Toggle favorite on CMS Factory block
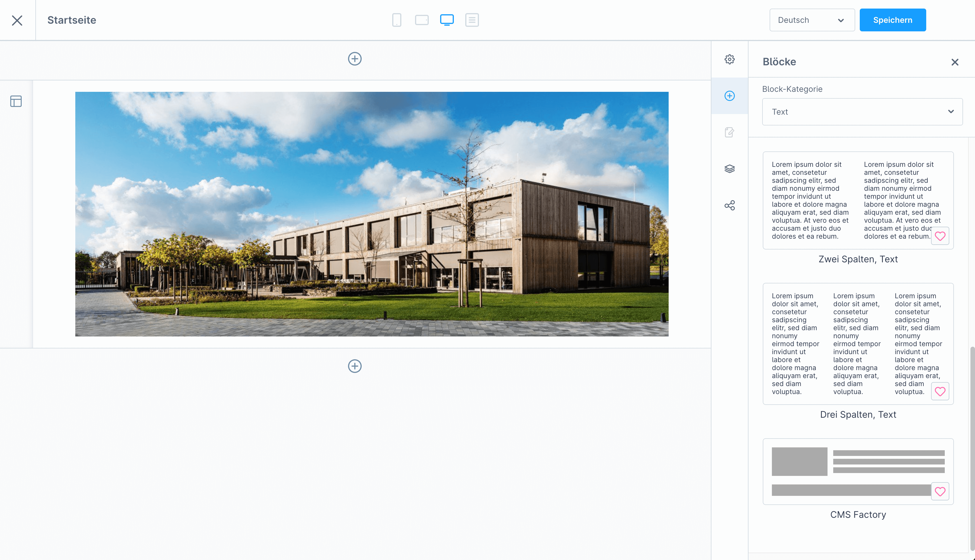Viewport: 975px width, 560px height. pyautogui.click(x=940, y=491)
